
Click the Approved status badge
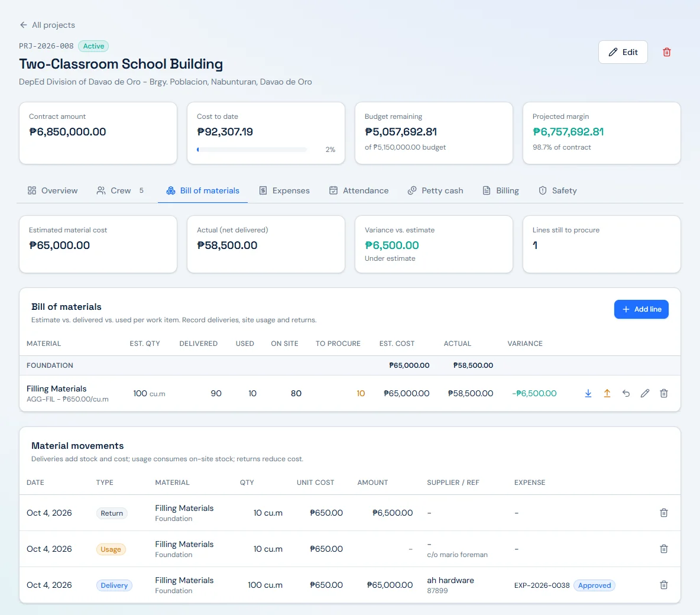(594, 585)
